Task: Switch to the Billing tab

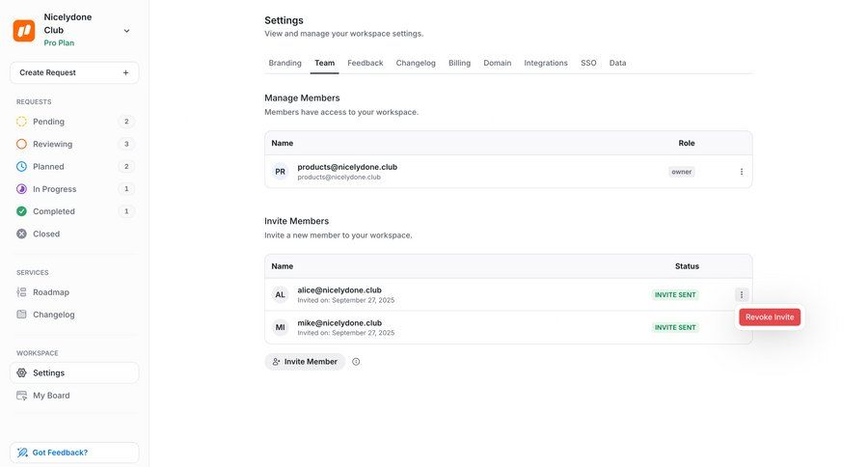Action: pos(459,63)
